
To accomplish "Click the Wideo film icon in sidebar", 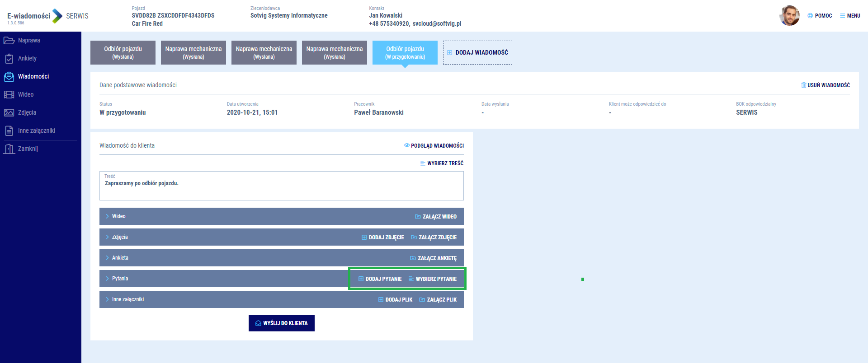I will (9, 95).
